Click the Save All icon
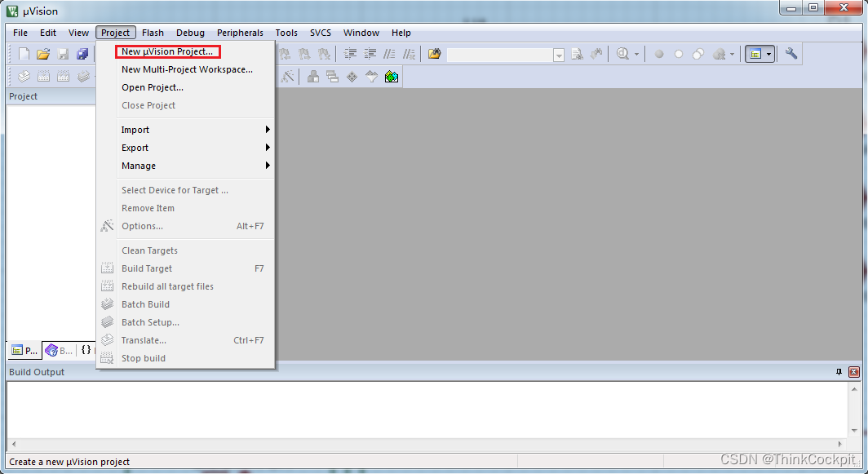 point(82,54)
